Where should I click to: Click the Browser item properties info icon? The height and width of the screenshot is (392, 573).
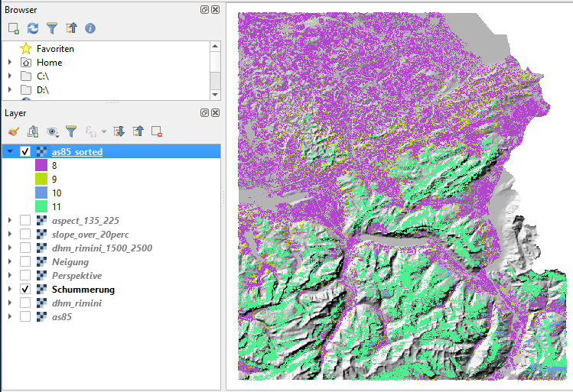pyautogui.click(x=90, y=28)
